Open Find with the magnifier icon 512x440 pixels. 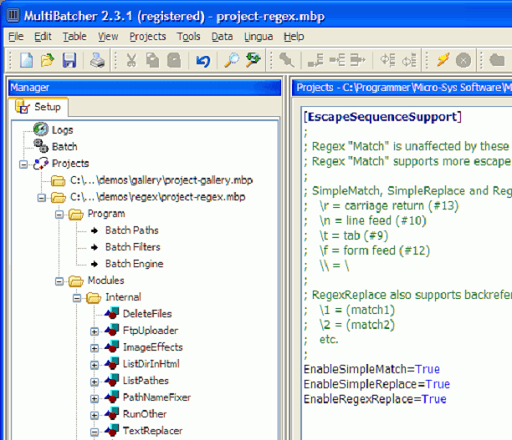(x=231, y=61)
